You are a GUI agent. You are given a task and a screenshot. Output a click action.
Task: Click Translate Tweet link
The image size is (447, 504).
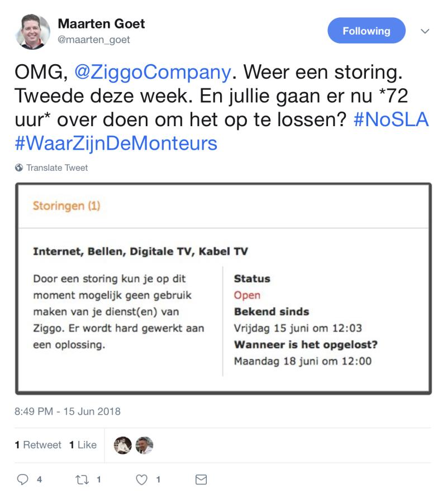57,167
